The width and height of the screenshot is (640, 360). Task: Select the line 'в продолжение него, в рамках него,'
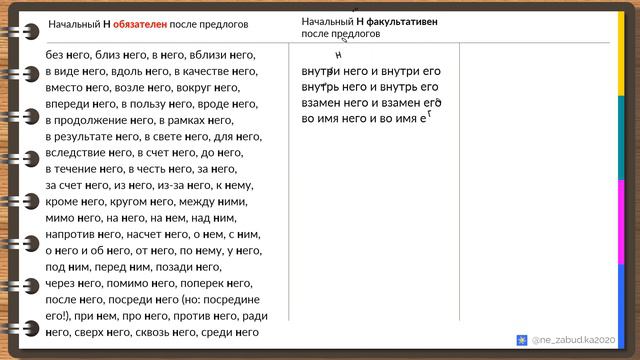140,120
